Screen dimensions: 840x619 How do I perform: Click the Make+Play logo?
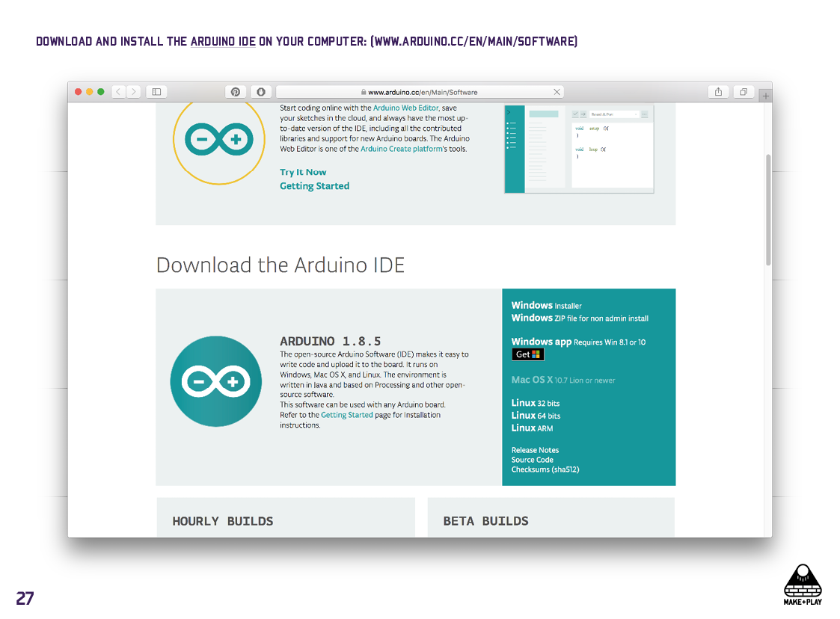[803, 585]
